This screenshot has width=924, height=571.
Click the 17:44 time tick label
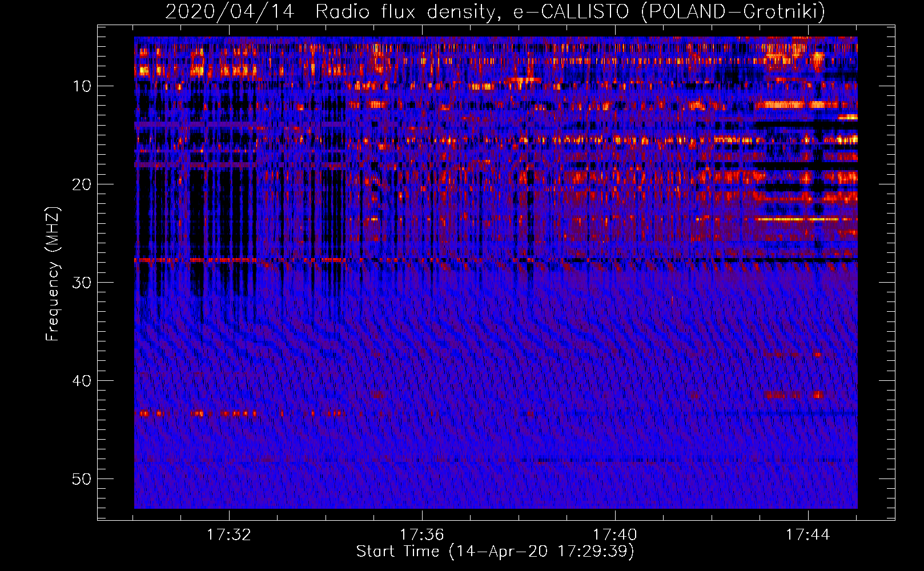(x=808, y=535)
